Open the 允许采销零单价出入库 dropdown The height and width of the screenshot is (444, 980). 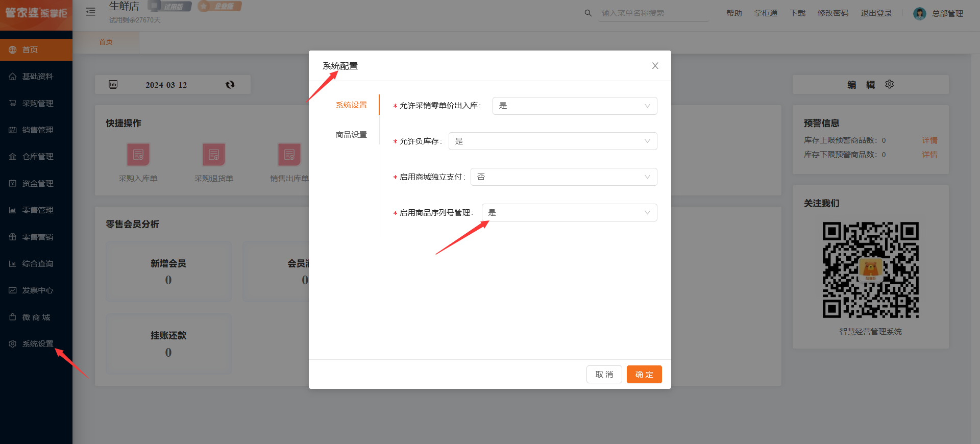pyautogui.click(x=575, y=106)
